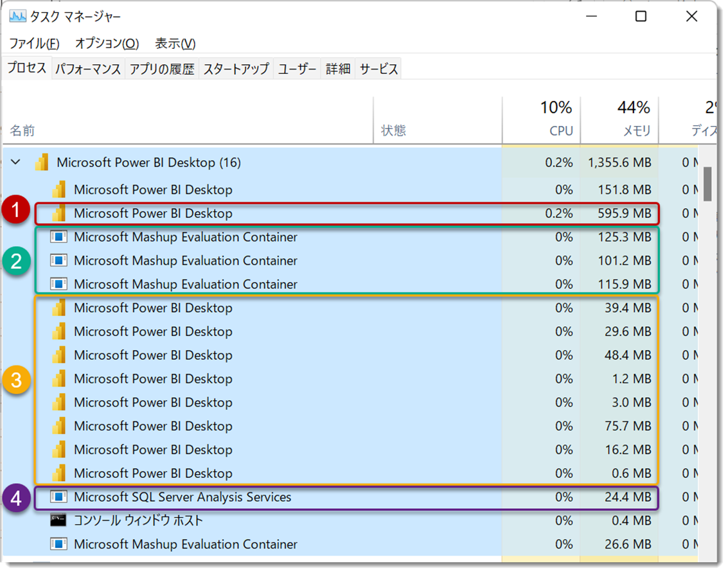Switch to the ユーザー tab

pyautogui.click(x=297, y=69)
